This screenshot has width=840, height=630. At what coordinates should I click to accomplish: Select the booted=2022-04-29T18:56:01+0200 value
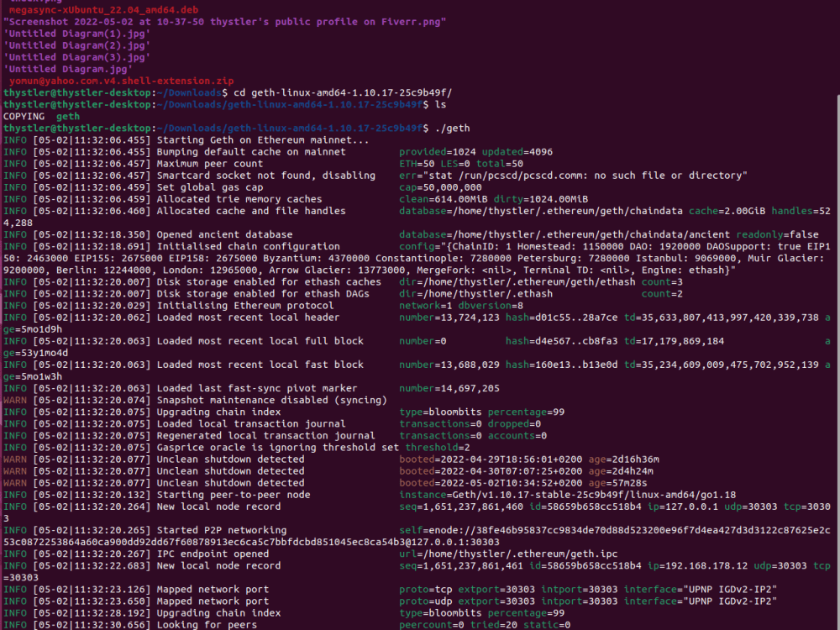[491, 459]
